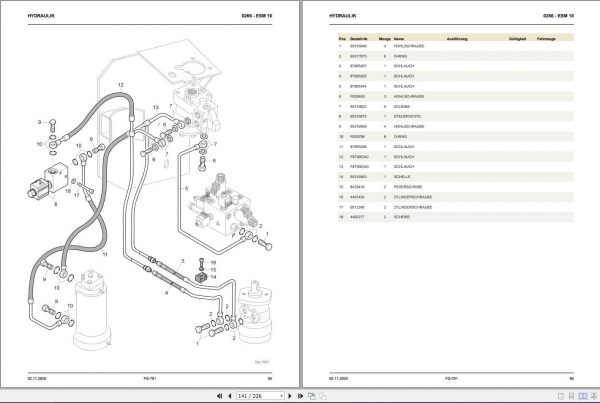
Task: Click the previous view icon after last-page arrow
Action: (x=312, y=396)
